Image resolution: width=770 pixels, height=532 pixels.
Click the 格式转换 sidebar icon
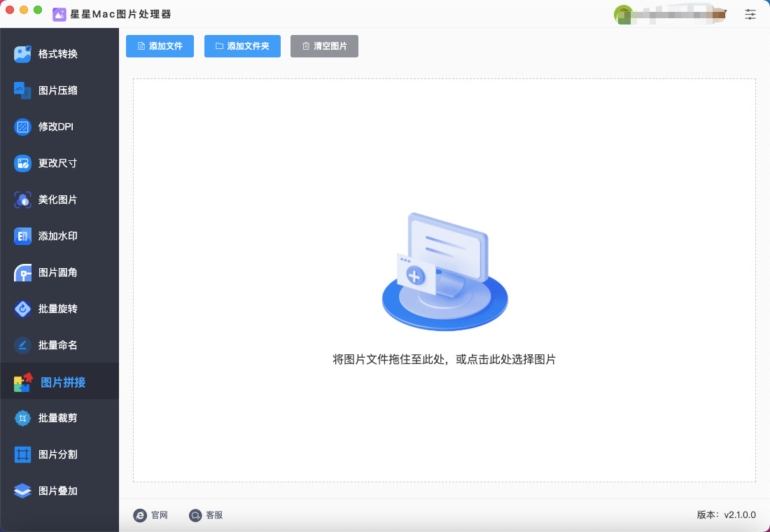tap(22, 54)
